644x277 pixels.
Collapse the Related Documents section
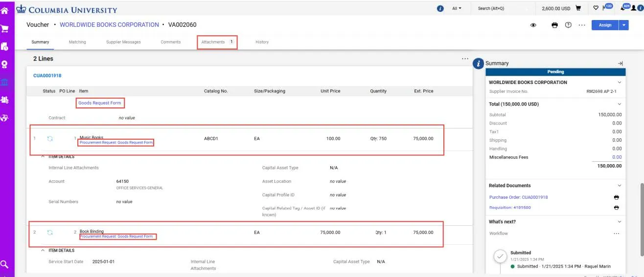coord(620,186)
